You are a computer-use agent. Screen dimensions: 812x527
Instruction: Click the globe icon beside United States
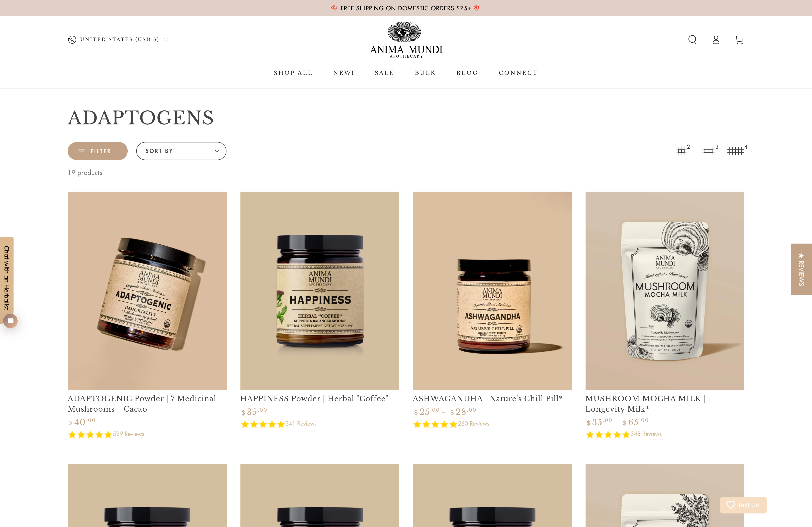72,39
